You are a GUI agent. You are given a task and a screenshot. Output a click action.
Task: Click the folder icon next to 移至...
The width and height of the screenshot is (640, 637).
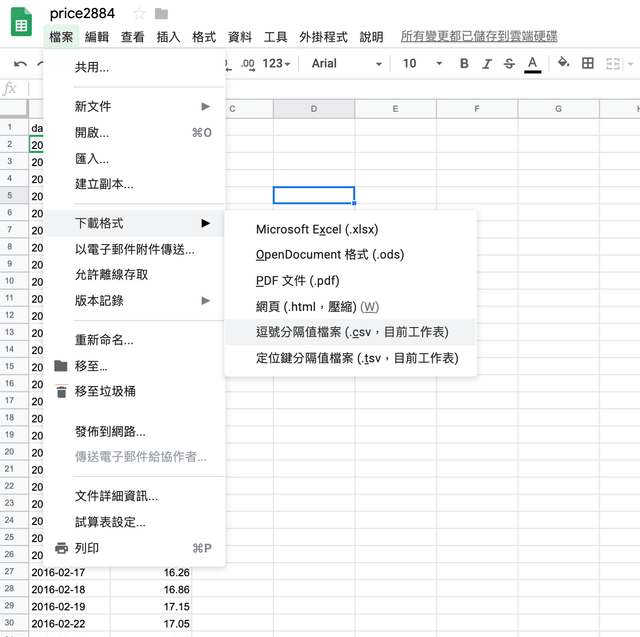point(61,366)
